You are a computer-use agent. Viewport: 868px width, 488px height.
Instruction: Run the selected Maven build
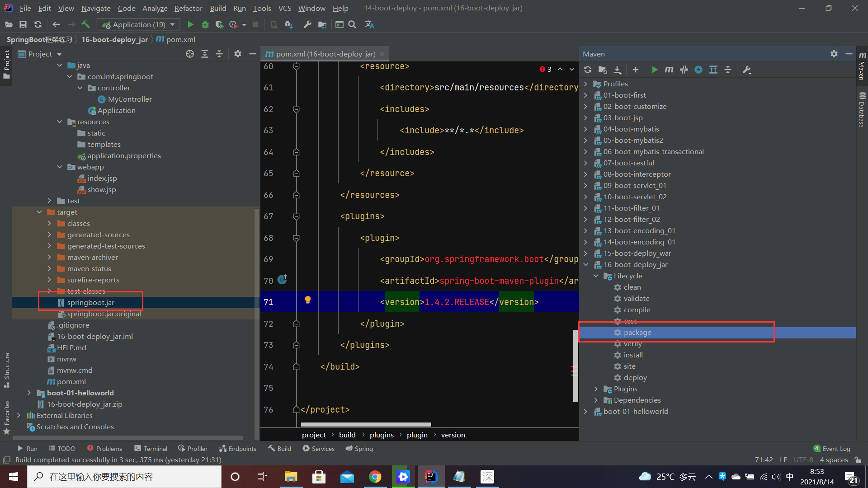click(x=654, y=70)
